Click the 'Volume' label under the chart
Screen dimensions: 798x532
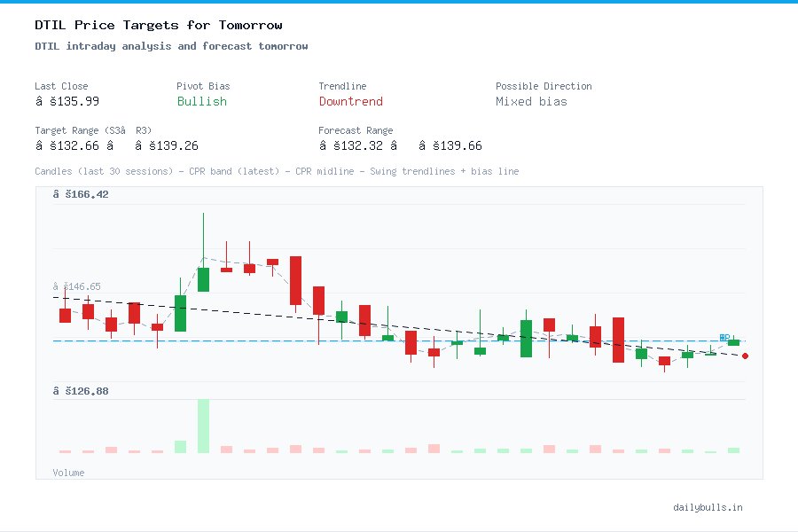[68, 473]
